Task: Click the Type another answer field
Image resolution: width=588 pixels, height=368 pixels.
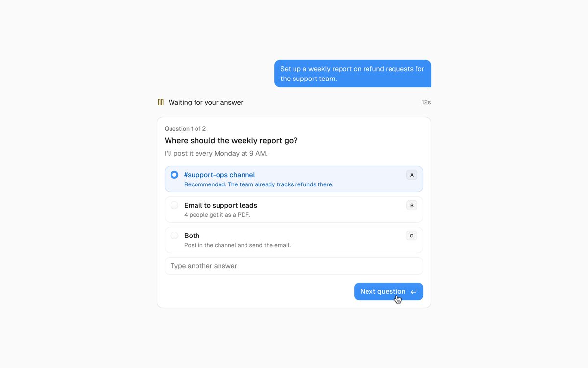Action: tap(294, 266)
